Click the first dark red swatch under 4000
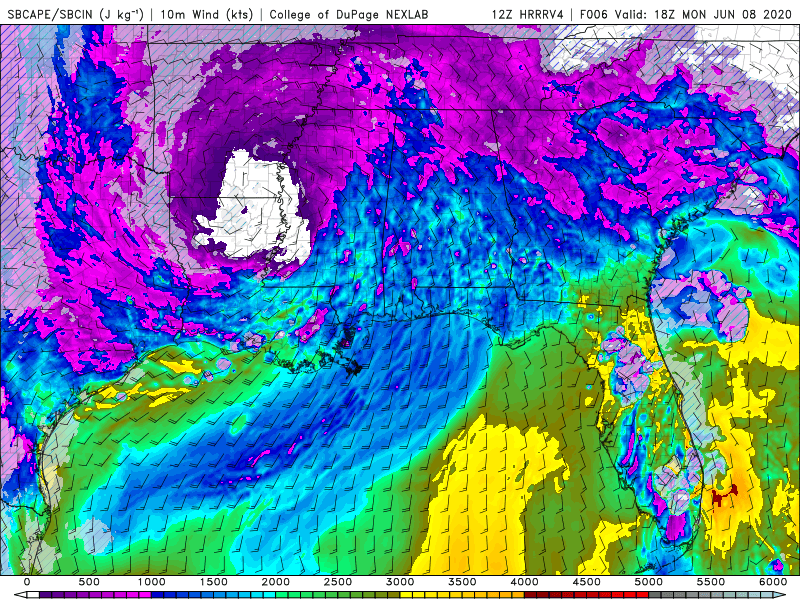 point(531,595)
